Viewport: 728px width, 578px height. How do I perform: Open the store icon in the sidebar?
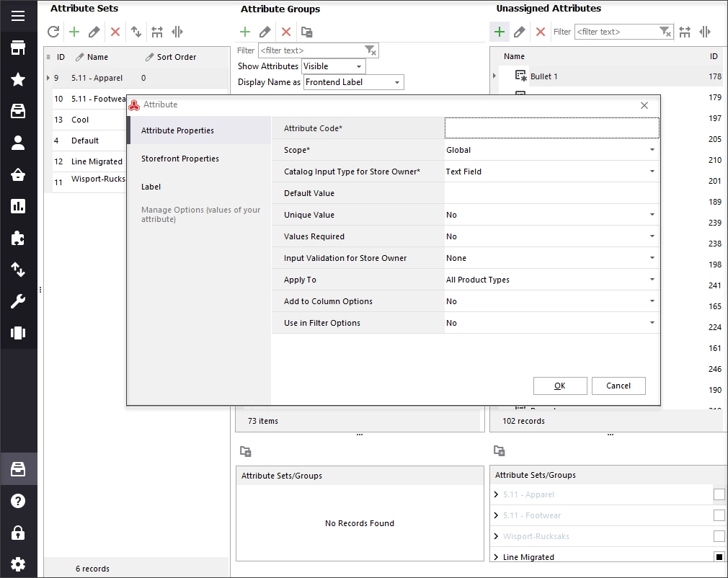[17, 48]
